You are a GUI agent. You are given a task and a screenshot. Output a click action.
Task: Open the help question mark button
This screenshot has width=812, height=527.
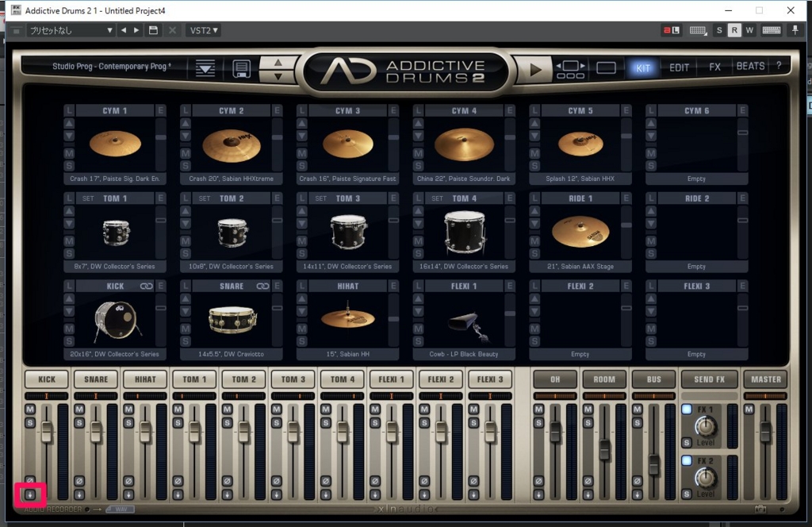click(x=778, y=67)
